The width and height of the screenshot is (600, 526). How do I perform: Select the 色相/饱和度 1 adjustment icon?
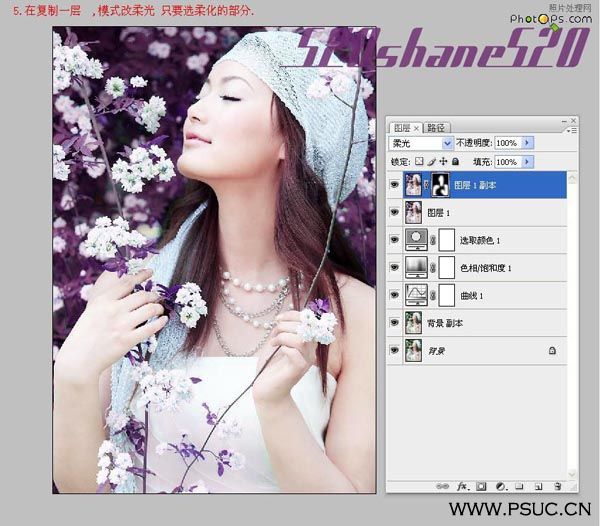416,267
